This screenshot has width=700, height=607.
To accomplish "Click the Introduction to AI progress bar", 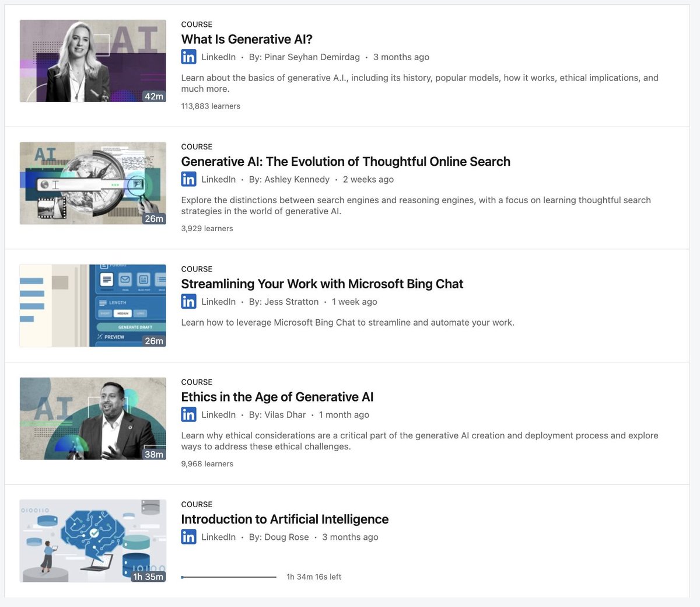I will 229,577.
